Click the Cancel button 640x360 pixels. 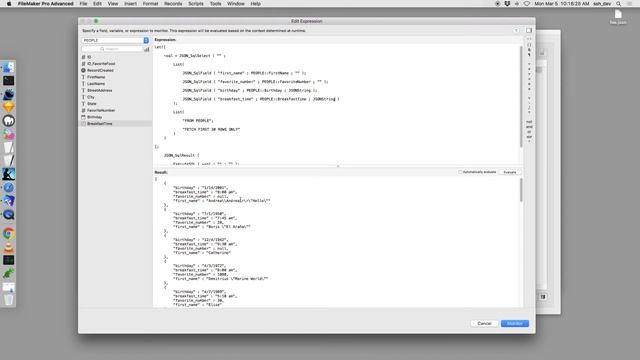click(484, 323)
